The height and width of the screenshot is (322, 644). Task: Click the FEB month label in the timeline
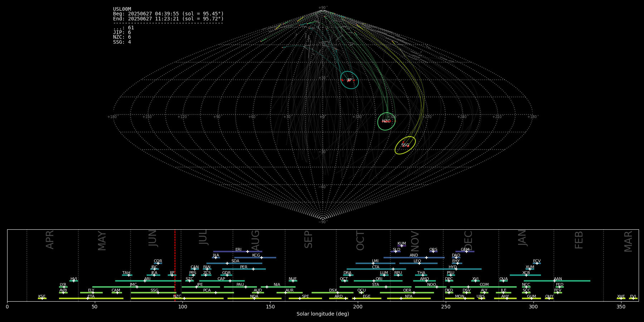(x=579, y=240)
